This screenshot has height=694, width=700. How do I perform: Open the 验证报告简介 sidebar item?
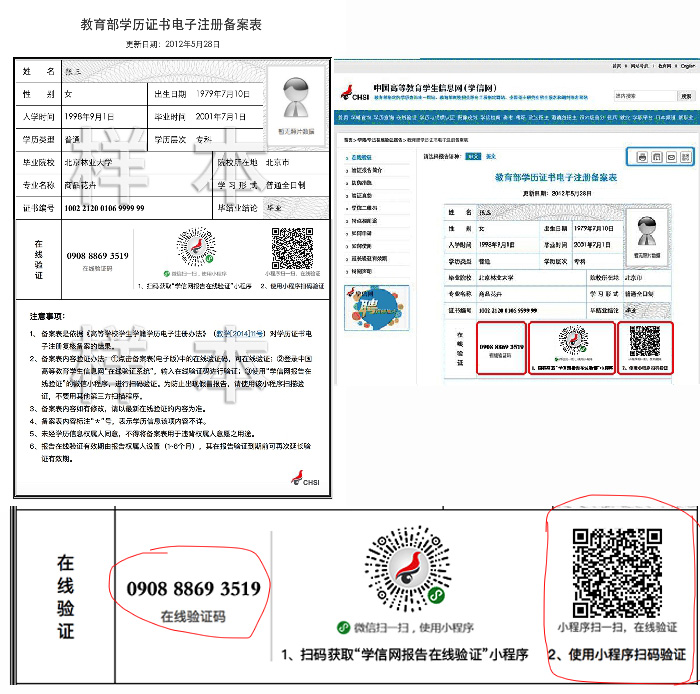click(x=367, y=170)
